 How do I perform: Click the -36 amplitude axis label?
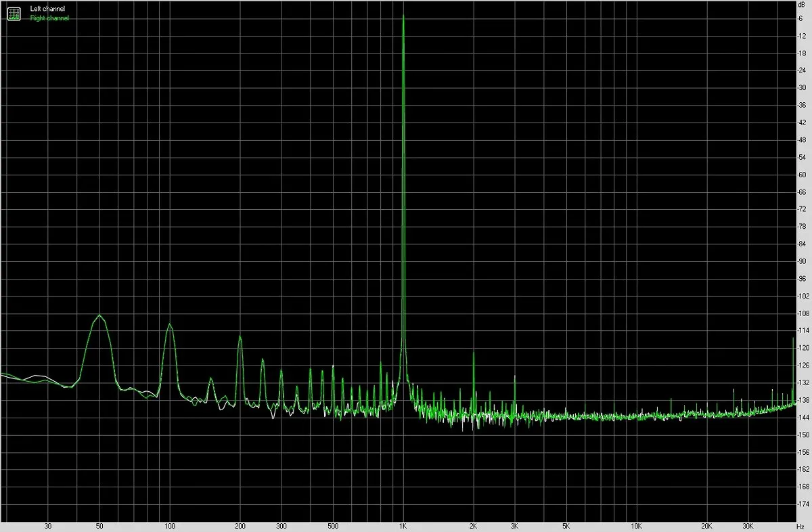coord(802,105)
